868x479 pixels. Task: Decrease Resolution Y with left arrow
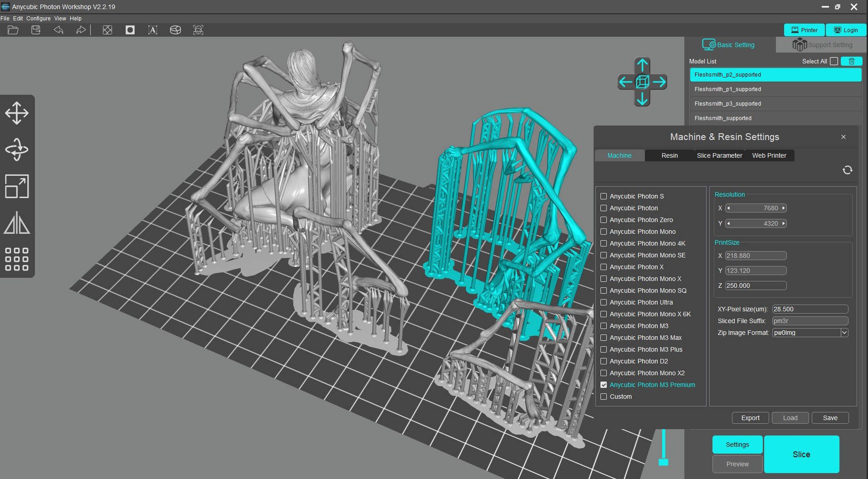pos(728,223)
